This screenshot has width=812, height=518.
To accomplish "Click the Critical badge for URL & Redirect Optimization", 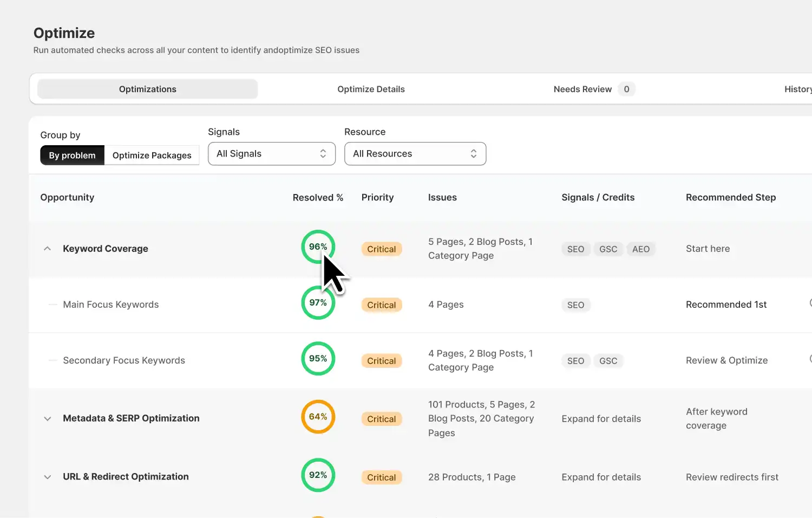I will coord(382,477).
